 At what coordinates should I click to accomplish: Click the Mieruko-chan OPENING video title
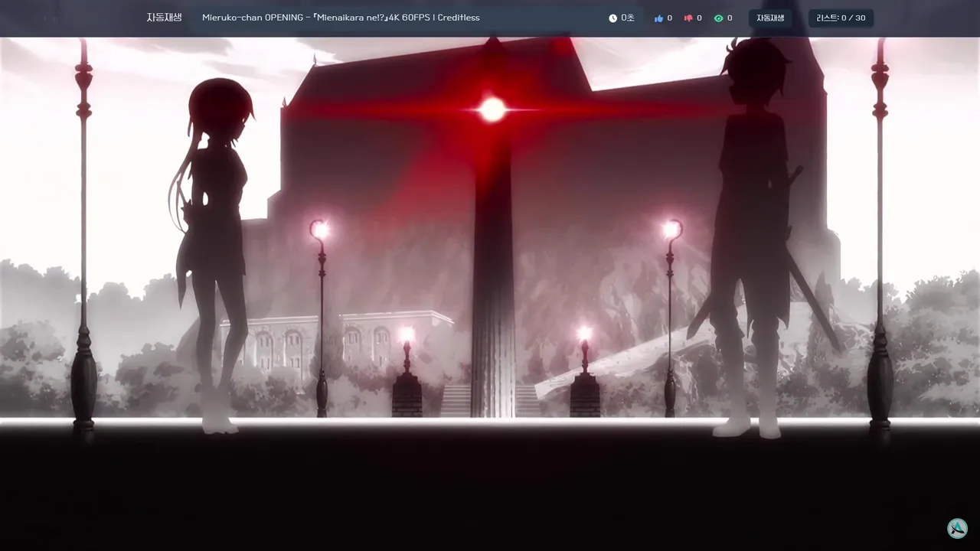341,18
